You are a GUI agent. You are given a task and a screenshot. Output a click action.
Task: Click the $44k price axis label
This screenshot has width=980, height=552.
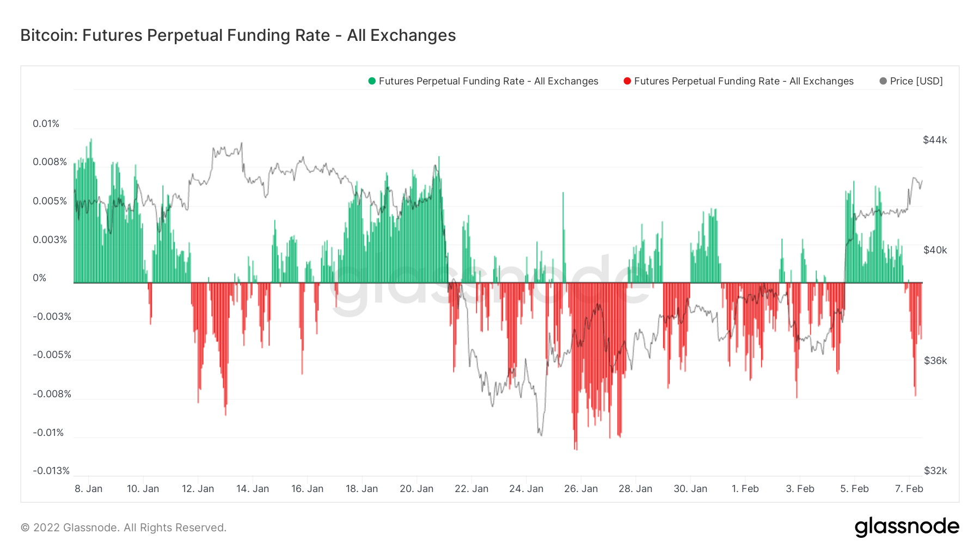(x=935, y=140)
